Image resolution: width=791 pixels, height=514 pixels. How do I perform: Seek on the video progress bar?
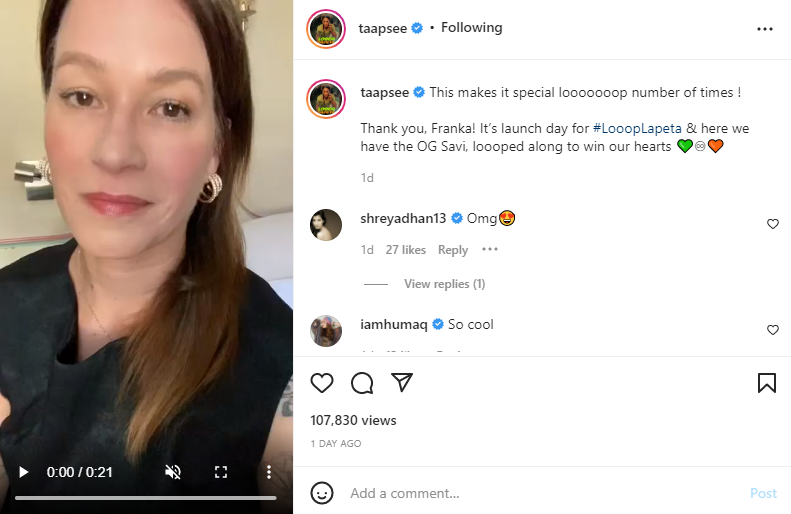coord(146,497)
